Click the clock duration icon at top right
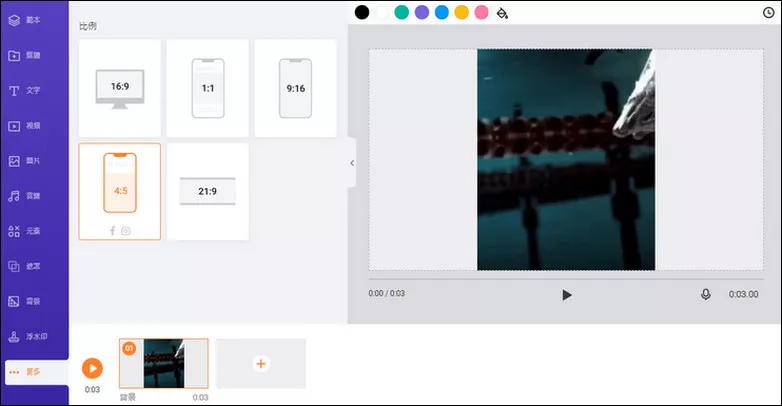The width and height of the screenshot is (782, 406). [769, 12]
